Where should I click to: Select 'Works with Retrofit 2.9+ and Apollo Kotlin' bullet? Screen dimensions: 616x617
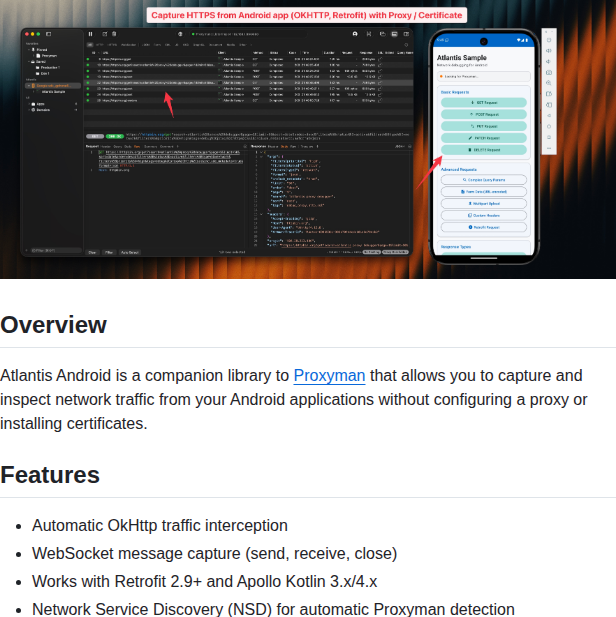pos(204,581)
